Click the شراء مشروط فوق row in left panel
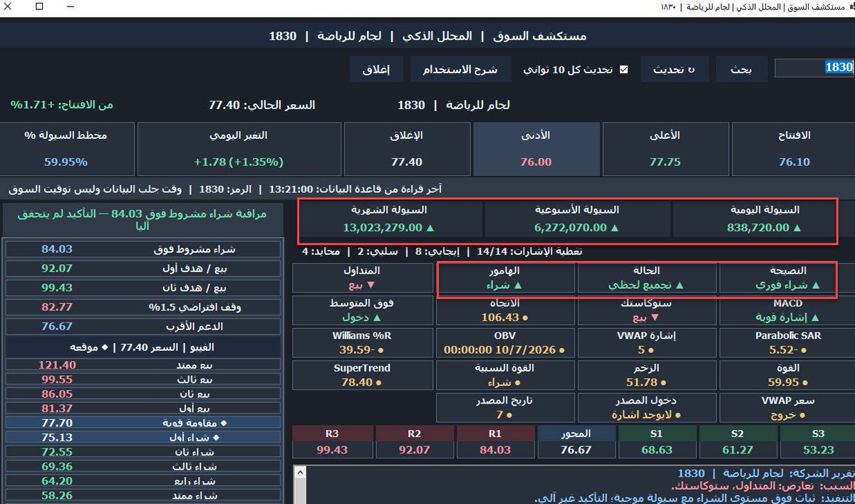 143,250
